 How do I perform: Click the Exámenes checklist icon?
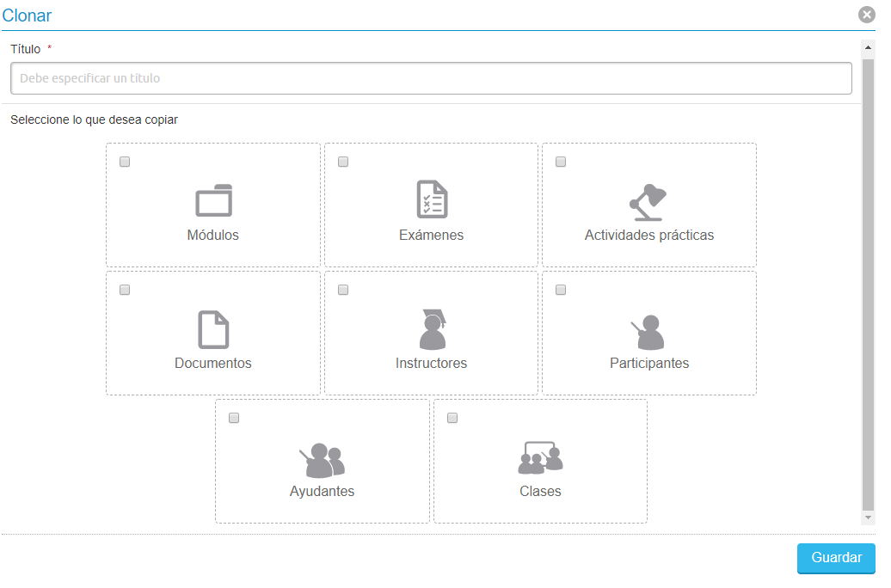[x=432, y=199]
